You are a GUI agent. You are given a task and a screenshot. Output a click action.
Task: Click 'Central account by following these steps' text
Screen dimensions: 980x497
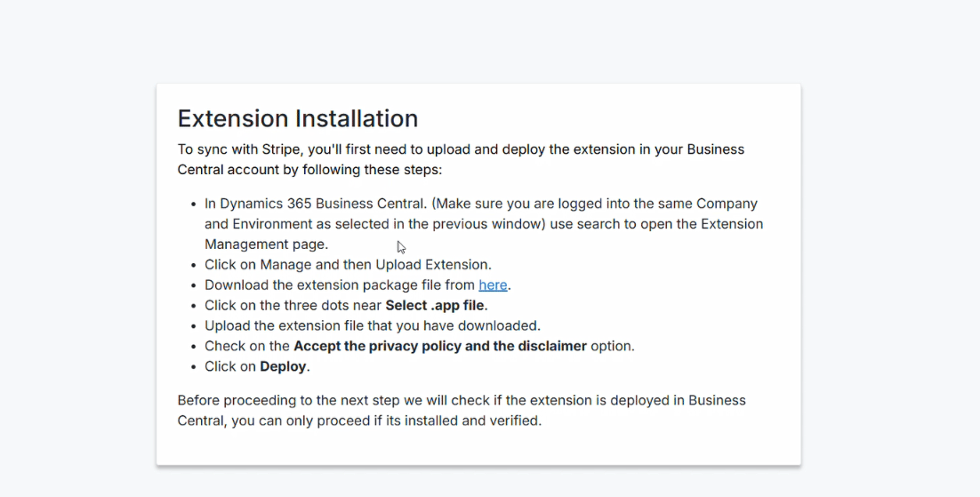(x=309, y=170)
